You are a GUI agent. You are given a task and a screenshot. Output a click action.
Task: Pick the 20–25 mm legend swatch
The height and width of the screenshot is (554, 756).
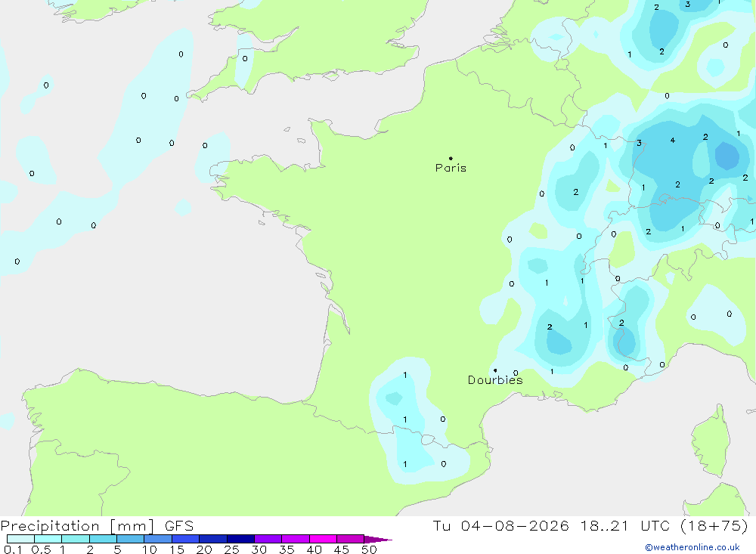pos(213,539)
